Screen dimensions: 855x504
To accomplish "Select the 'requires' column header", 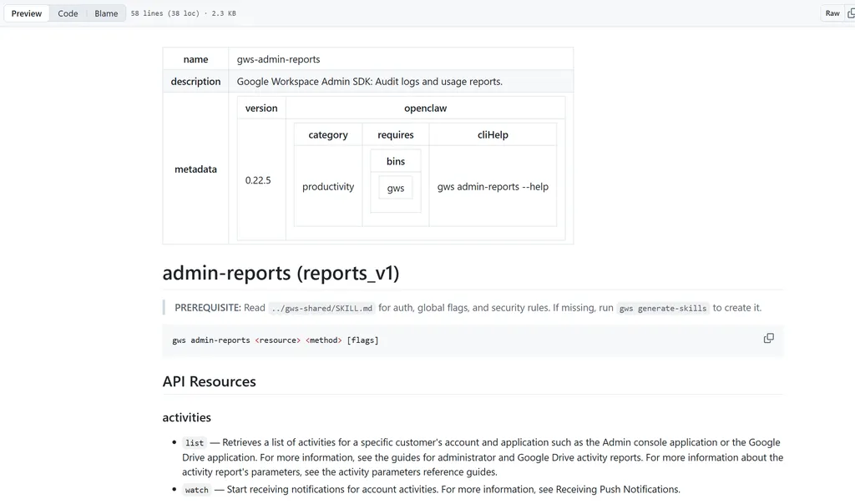I will pyautogui.click(x=395, y=134).
